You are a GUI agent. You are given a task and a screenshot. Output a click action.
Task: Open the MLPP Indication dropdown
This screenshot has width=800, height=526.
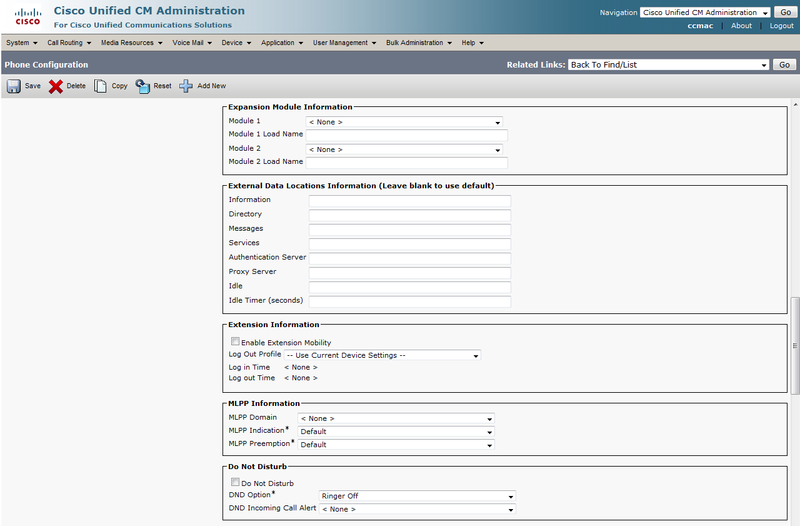click(x=396, y=432)
